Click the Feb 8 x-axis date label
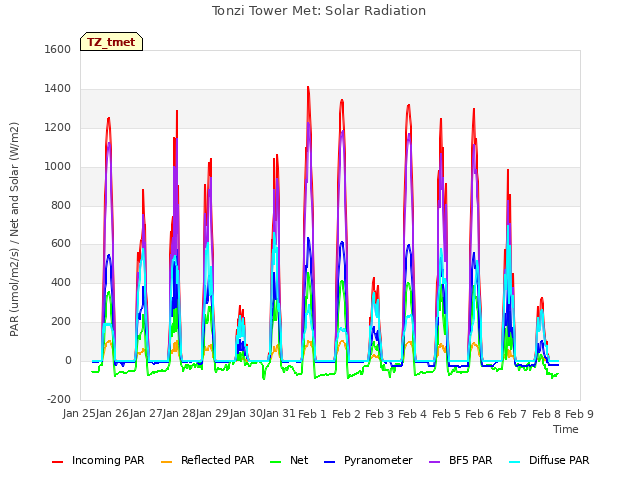640x480 pixels. [x=546, y=414]
